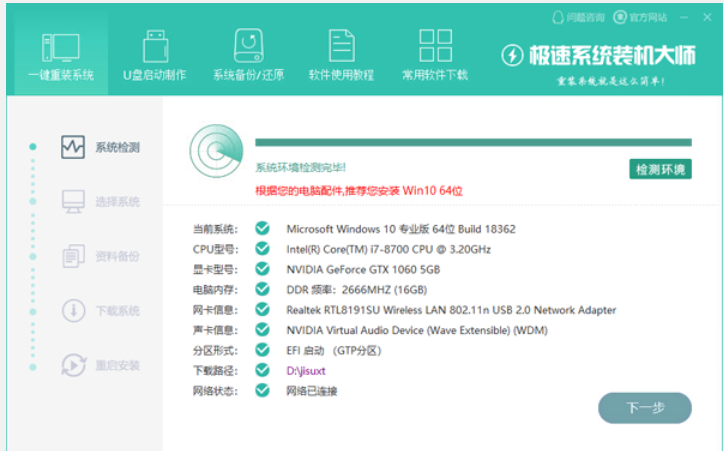
Task: Click the 资料备份 copy icon in sidebar
Action: click(73, 256)
